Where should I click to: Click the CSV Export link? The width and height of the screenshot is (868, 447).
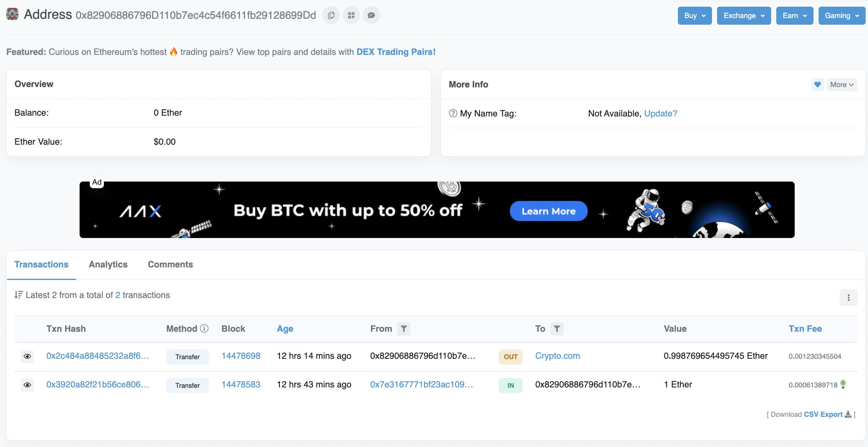pyautogui.click(x=823, y=414)
